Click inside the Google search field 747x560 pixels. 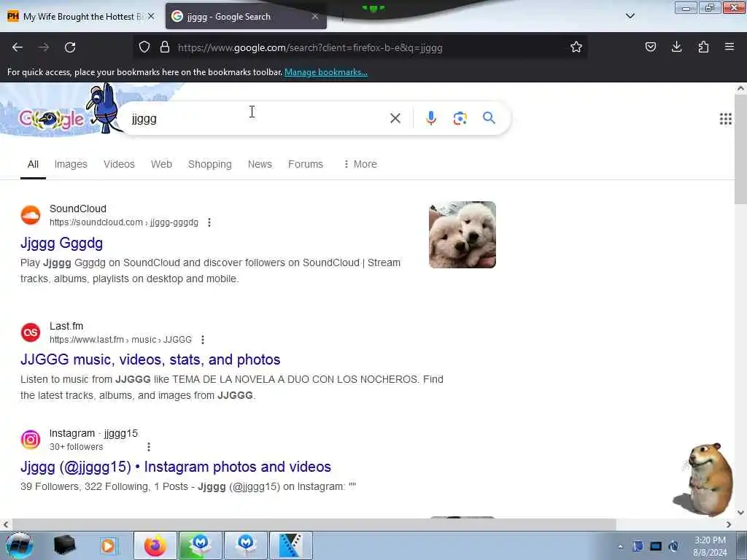(258, 119)
